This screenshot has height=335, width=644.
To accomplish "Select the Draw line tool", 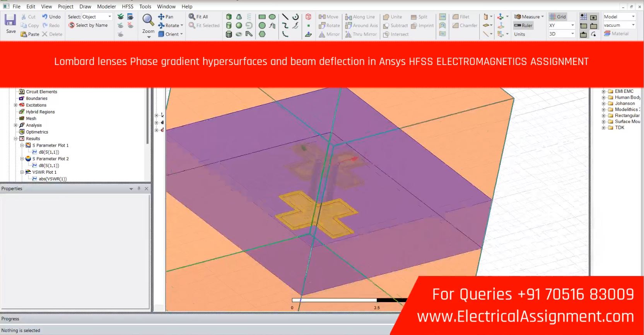I will pyautogui.click(x=285, y=17).
